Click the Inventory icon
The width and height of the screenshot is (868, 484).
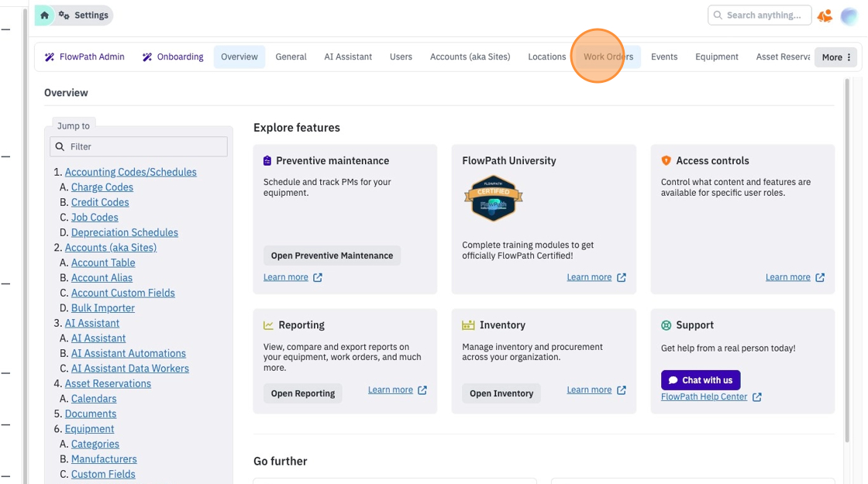point(468,325)
